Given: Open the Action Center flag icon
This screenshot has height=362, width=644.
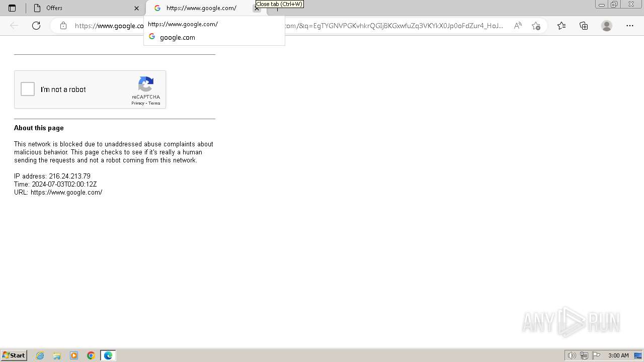Looking at the screenshot, I should [x=596, y=355].
